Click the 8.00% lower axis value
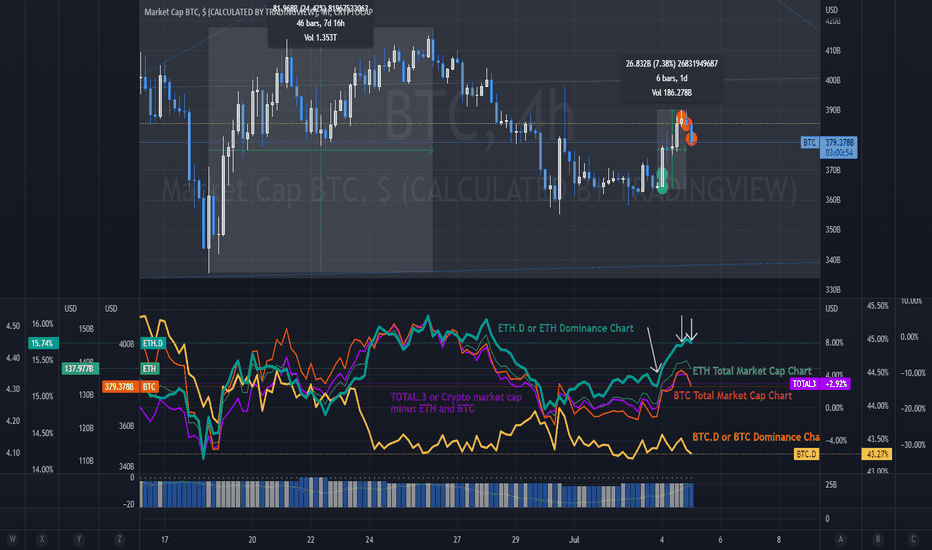 pos(835,342)
